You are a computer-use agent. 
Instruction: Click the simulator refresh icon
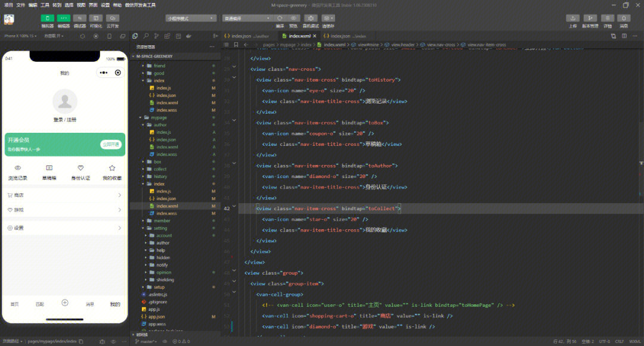[82, 36]
